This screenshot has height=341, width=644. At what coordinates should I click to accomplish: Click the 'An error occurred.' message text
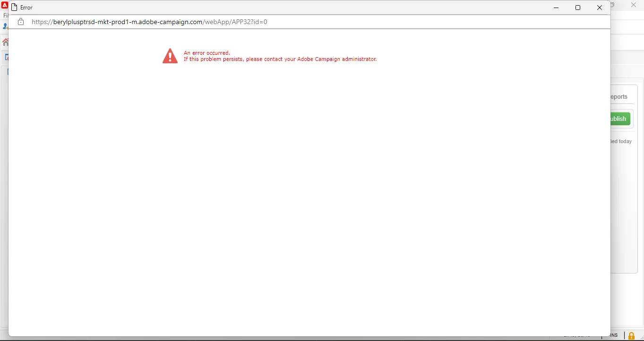[207, 53]
